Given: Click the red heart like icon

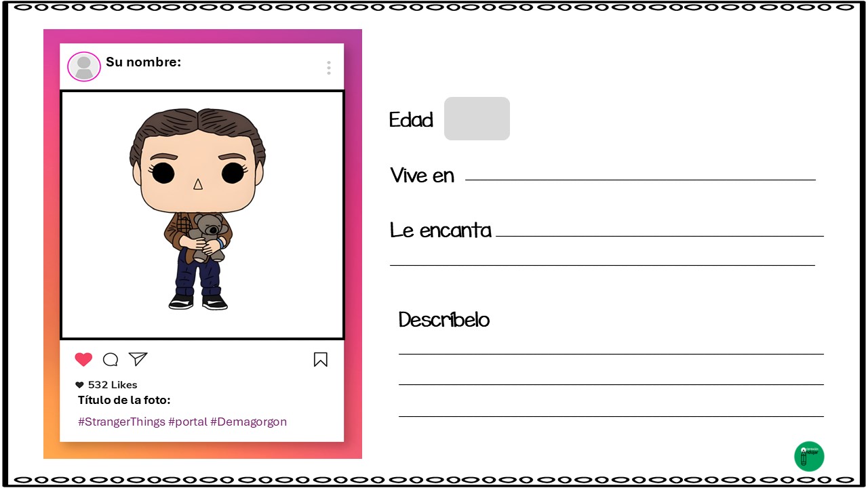Looking at the screenshot, I should point(83,360).
